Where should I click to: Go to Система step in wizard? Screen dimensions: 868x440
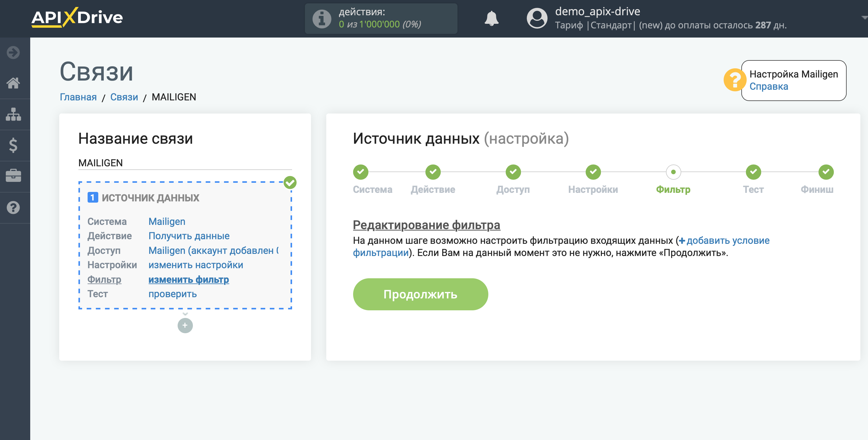pos(360,172)
